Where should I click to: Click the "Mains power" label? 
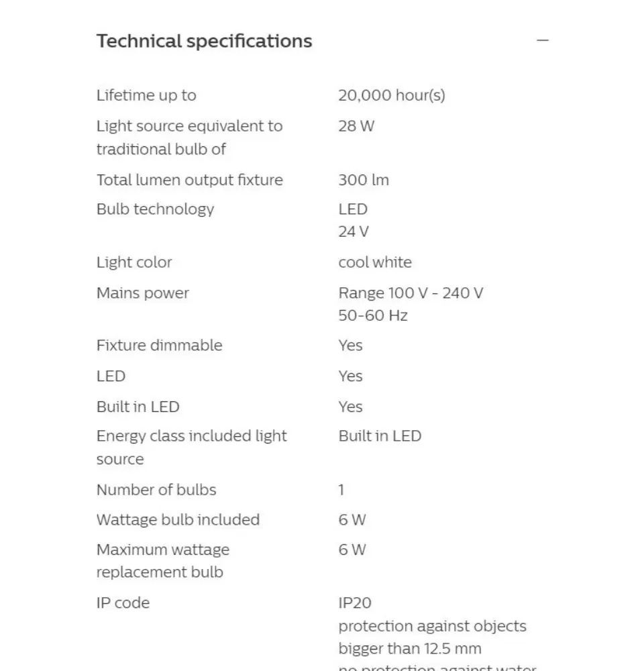click(x=143, y=293)
